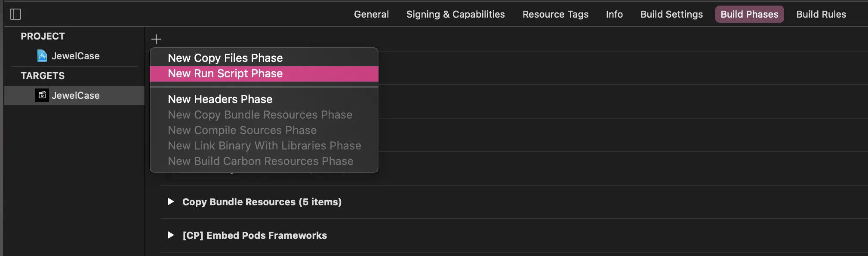
Task: Select JewelCase under PROJECT
Action: pyautogui.click(x=75, y=56)
